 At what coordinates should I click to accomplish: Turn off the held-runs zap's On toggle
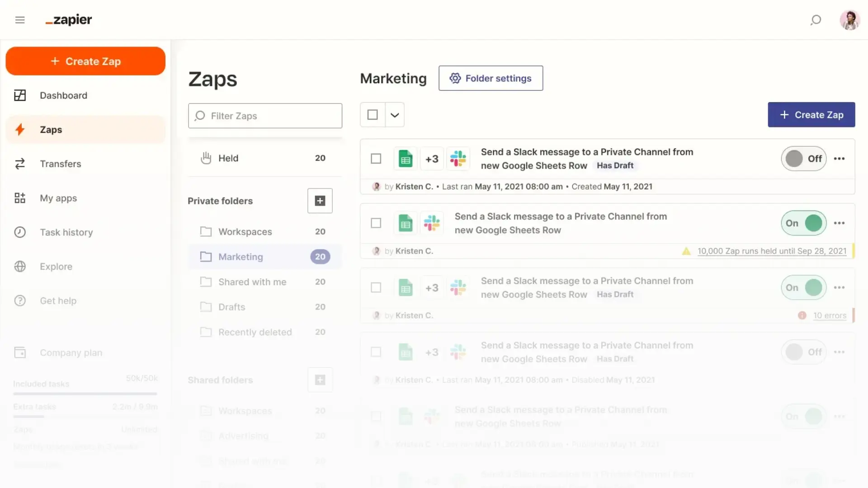(804, 223)
